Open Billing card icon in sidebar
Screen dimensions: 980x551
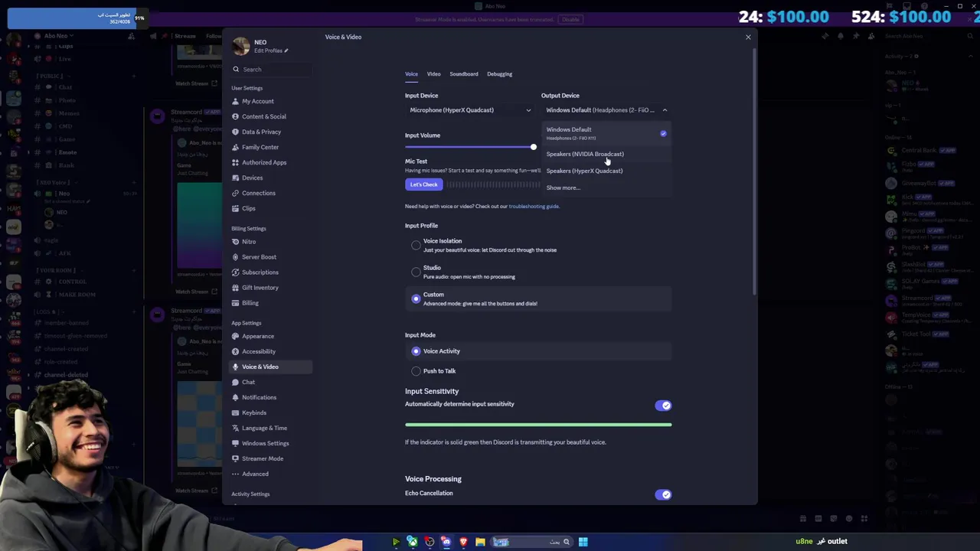[236, 303]
